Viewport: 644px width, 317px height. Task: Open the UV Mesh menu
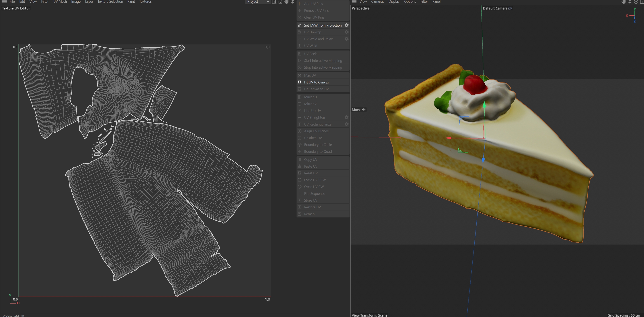click(60, 2)
